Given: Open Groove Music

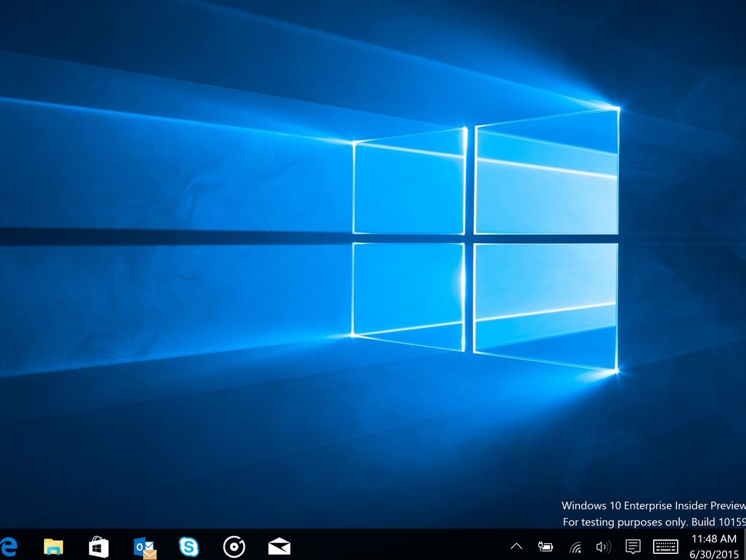Looking at the screenshot, I should [x=234, y=547].
